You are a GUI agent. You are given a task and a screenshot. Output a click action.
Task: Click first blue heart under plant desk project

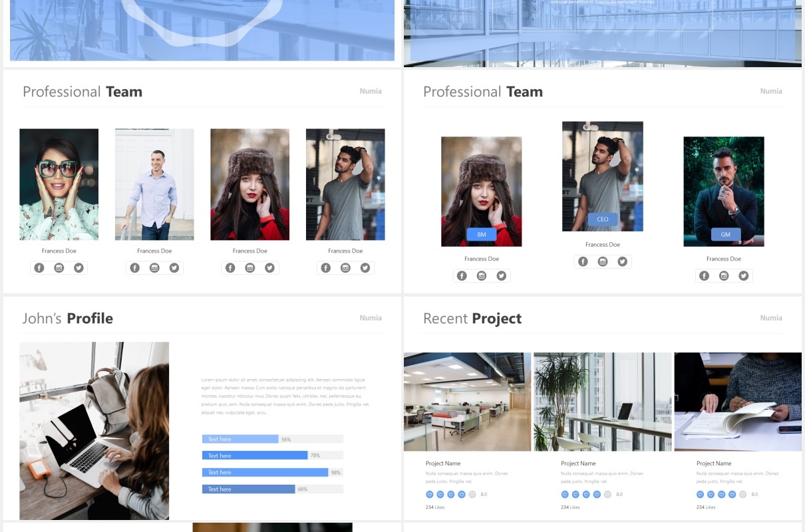pos(565,495)
